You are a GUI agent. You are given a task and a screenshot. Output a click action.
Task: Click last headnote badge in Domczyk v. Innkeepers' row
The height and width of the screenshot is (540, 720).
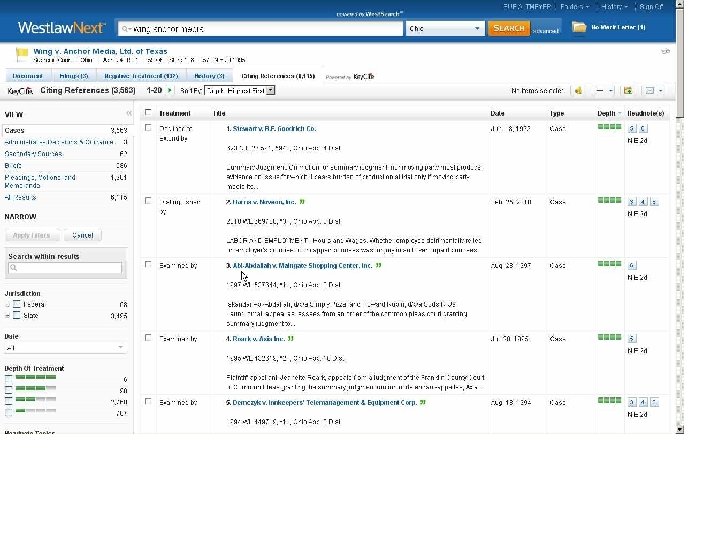point(654,402)
